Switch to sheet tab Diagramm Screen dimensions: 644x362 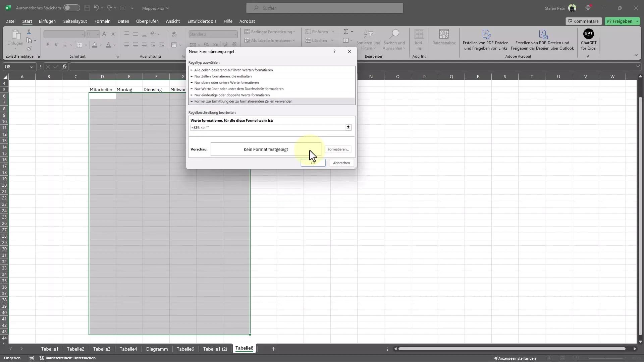click(157, 349)
